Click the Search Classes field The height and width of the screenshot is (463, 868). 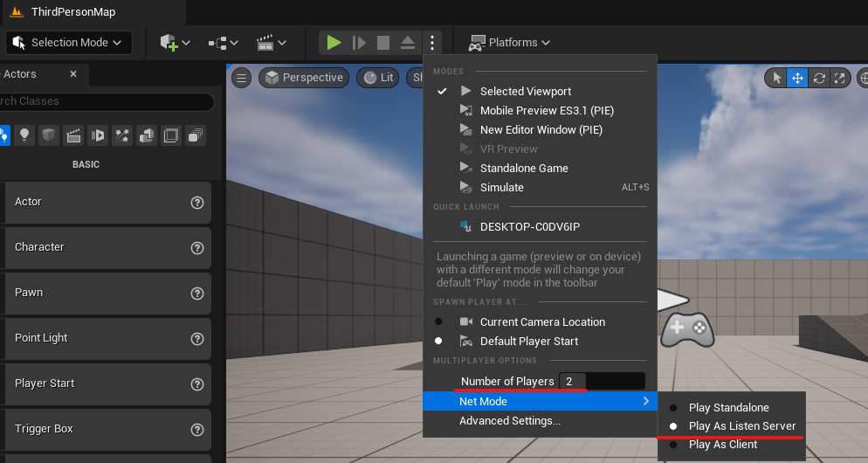tap(105, 101)
